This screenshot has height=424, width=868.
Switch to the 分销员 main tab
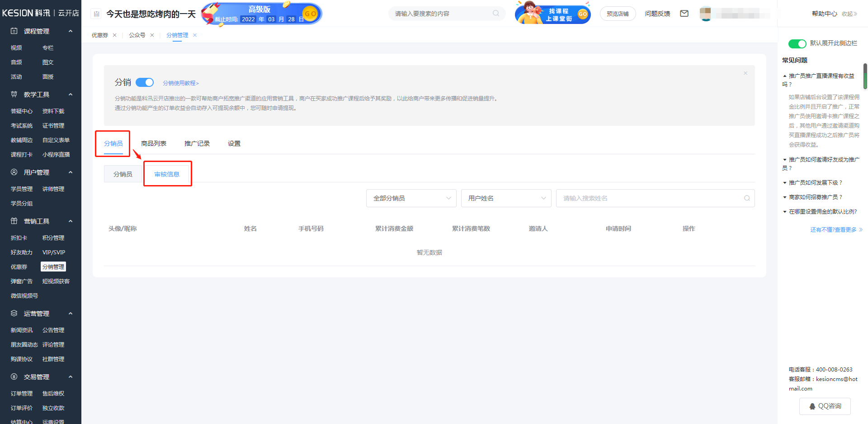click(x=113, y=143)
